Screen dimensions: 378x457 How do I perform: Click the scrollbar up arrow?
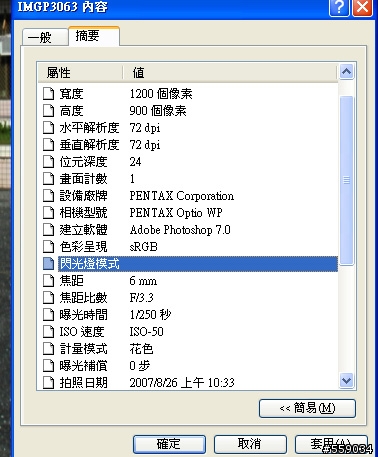coord(346,71)
